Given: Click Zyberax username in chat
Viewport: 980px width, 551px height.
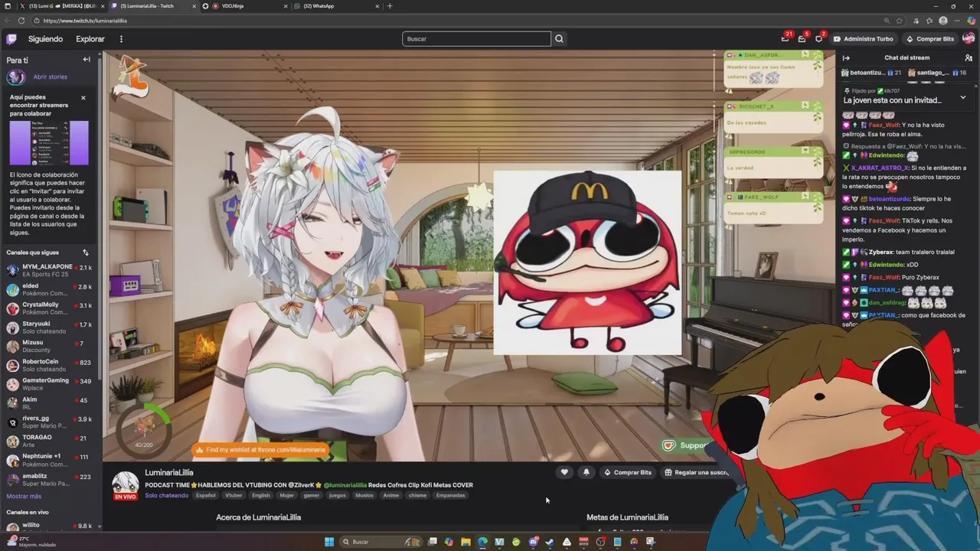Looking at the screenshot, I should (x=881, y=252).
